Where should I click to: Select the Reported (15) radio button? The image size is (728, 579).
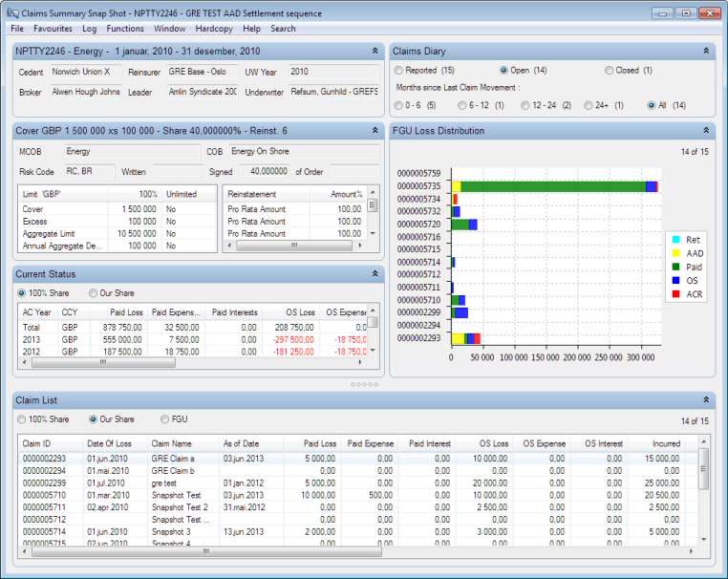click(398, 71)
